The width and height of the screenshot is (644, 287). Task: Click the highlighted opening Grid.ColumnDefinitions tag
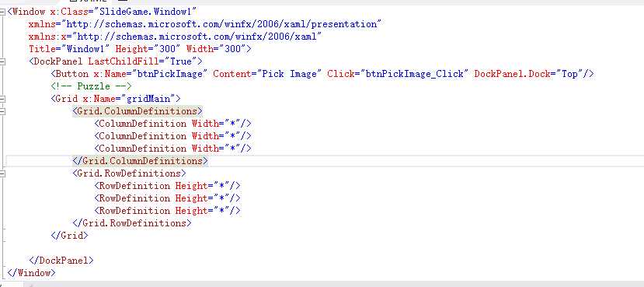click(x=138, y=111)
